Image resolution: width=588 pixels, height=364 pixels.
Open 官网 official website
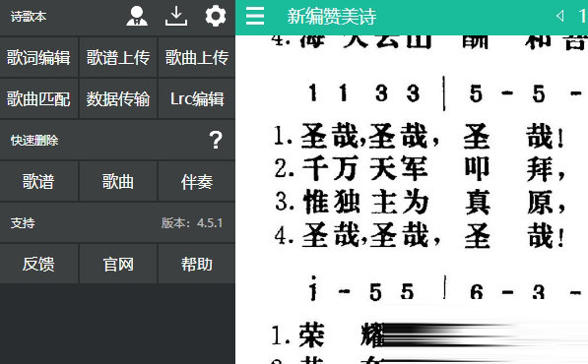(118, 264)
